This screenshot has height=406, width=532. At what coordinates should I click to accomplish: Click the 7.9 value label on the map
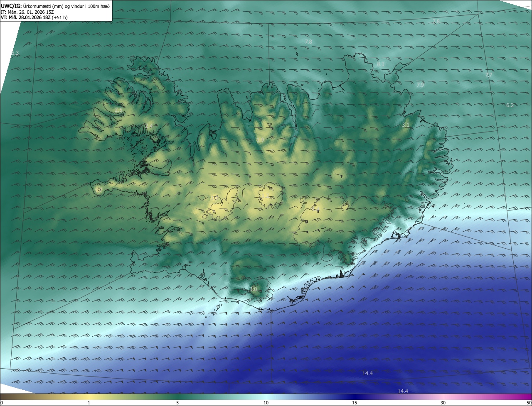[420, 85]
